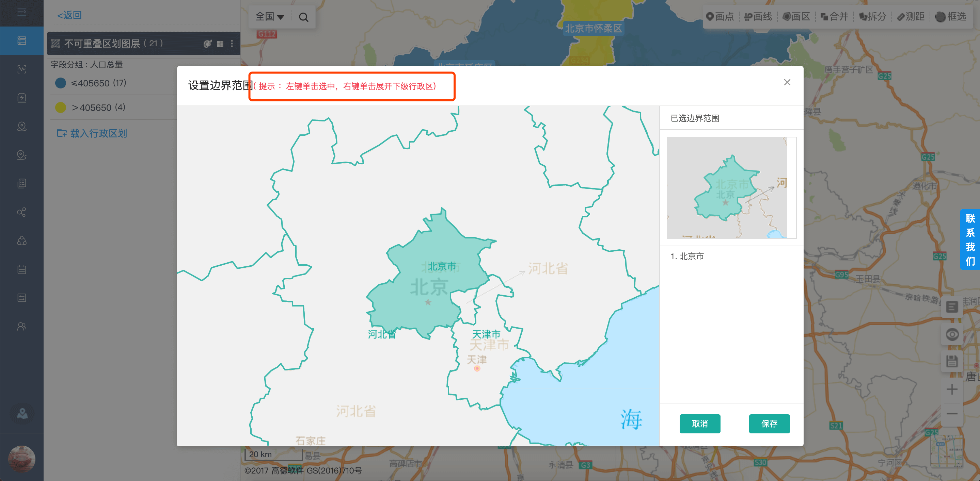Viewport: 980px width, 481px height.
Task: Open the users sidebar icon
Action: coord(22,326)
